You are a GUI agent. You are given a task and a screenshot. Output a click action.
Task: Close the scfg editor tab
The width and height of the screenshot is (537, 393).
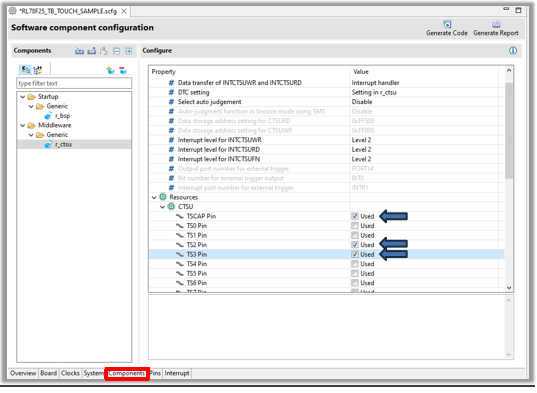click(124, 11)
